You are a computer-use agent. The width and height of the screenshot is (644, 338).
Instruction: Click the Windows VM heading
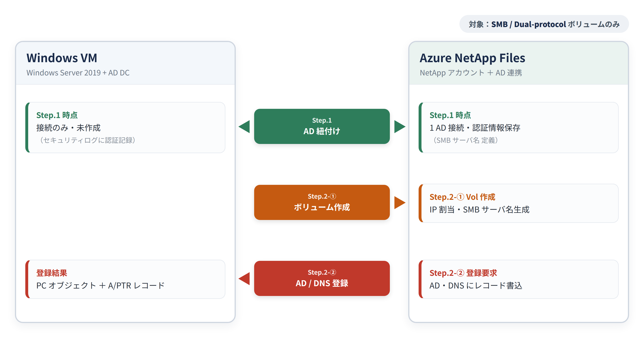click(62, 58)
